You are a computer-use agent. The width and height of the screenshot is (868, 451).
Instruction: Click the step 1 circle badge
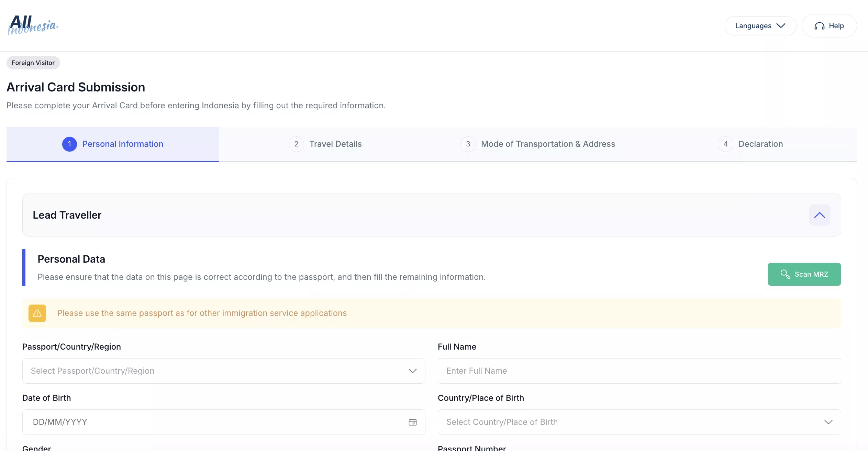coord(69,144)
